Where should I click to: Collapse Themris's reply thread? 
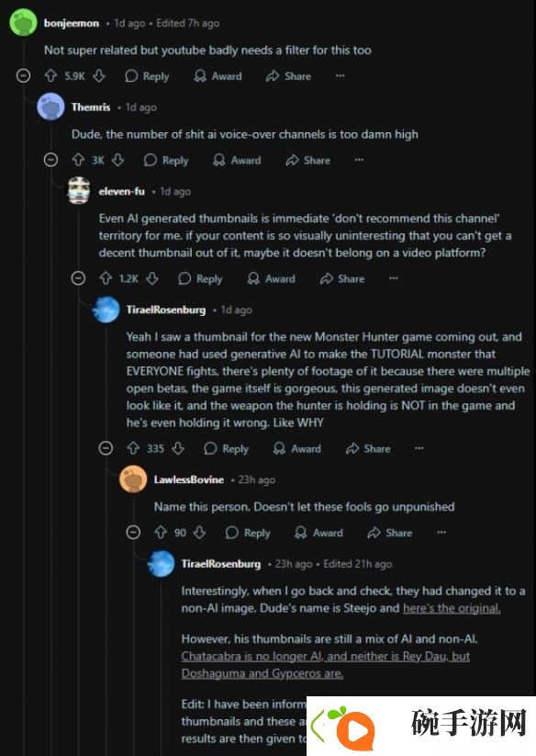pos(50,160)
